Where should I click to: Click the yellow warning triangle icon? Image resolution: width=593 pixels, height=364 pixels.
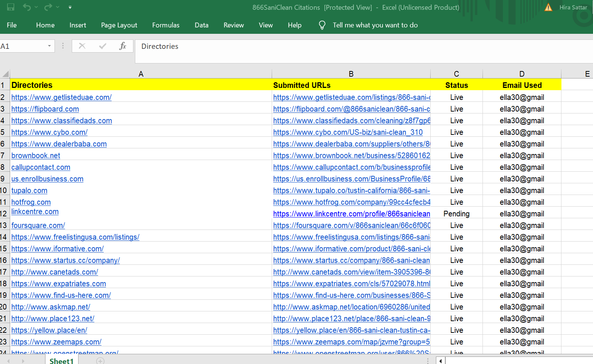click(548, 8)
